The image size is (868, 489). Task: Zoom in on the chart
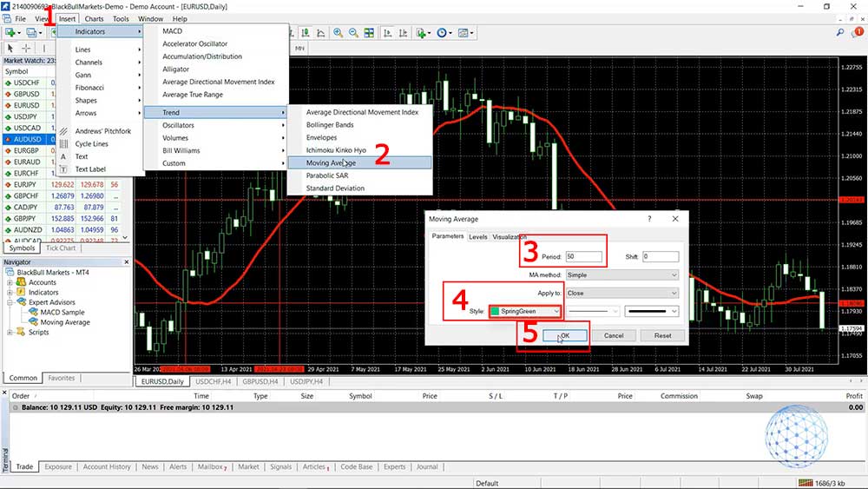(338, 33)
